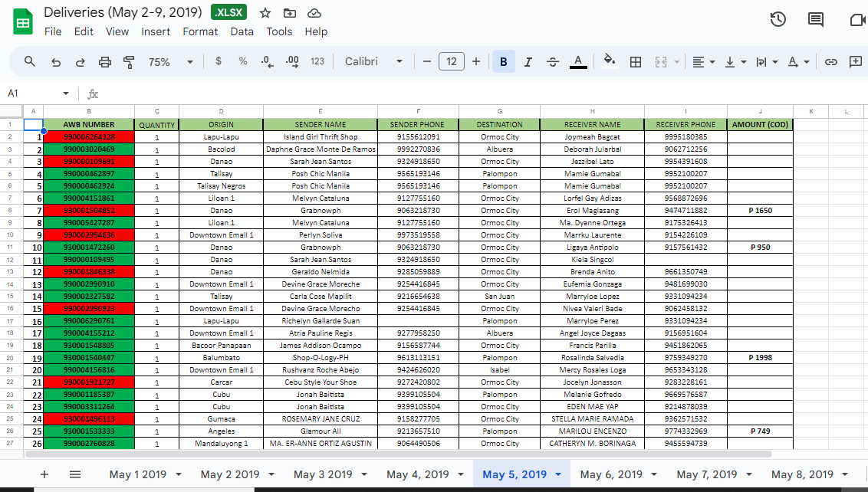Image resolution: width=868 pixels, height=492 pixels.
Task: Open the Insert menu
Action: click(156, 31)
